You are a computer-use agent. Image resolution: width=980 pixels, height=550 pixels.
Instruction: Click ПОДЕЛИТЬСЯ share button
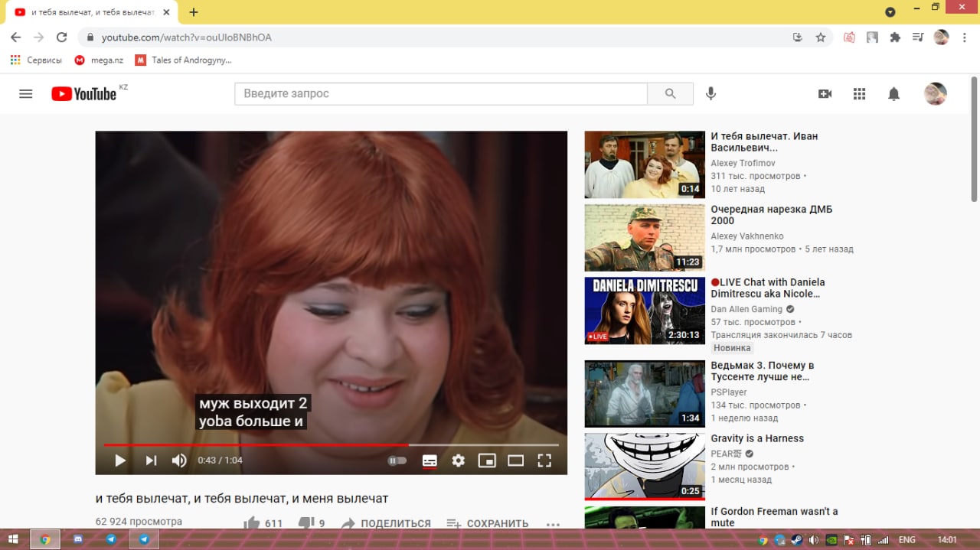click(386, 523)
